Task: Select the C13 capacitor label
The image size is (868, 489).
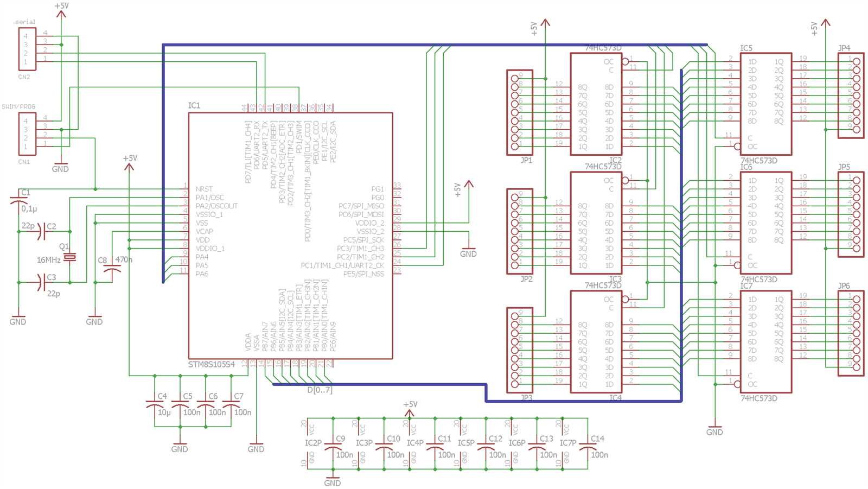Action: point(546,439)
